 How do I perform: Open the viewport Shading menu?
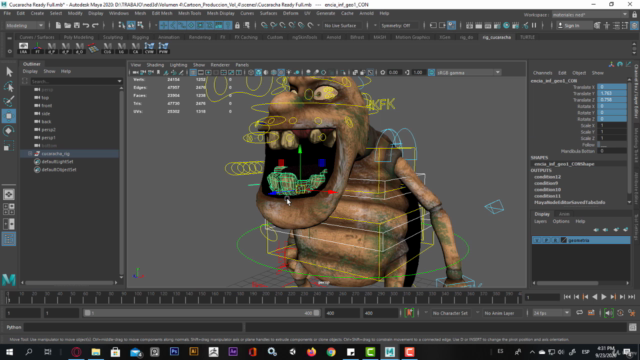155,65
